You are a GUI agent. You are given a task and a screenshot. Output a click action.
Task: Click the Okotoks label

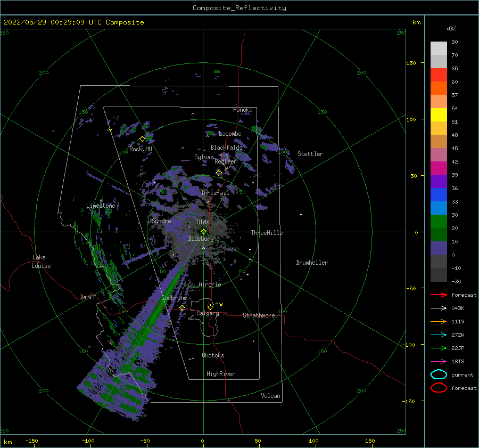[x=213, y=355]
